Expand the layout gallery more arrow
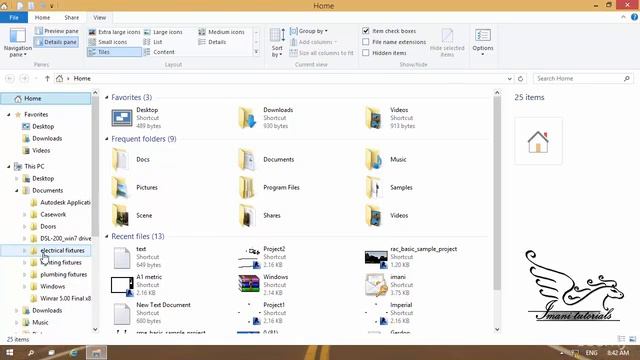 point(257,52)
